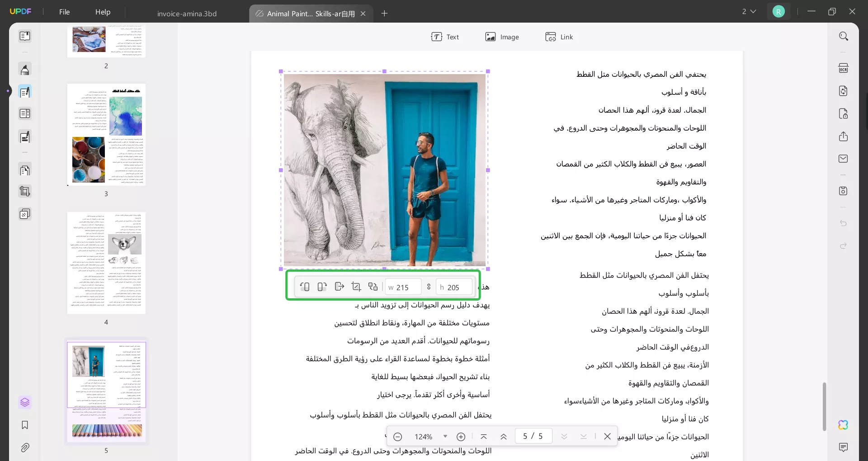Screen dimensions: 868x461
Task: Select the Animal Paint Skills tab
Action: 311,14
